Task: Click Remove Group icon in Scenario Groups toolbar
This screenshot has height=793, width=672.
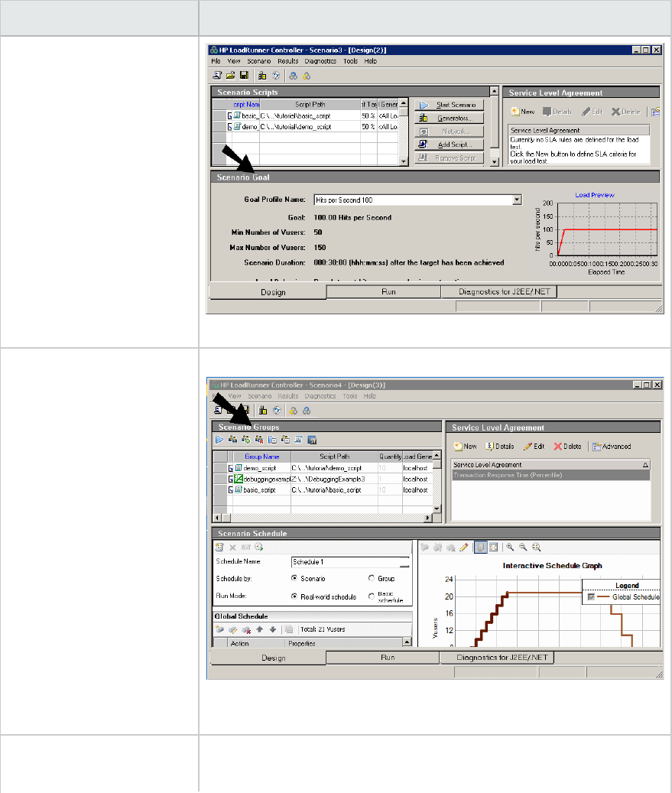Action: coord(259,440)
